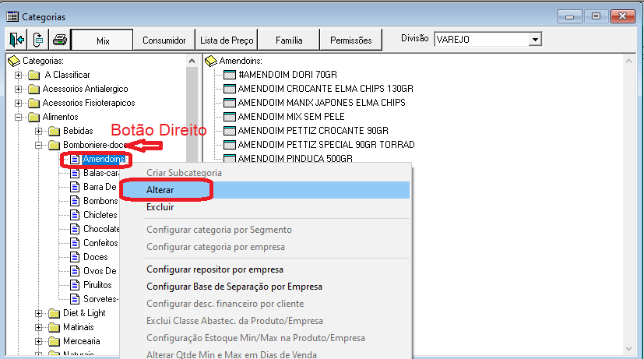Choose Alterar in the context menu
This screenshot has height=359, width=644.
(266, 190)
